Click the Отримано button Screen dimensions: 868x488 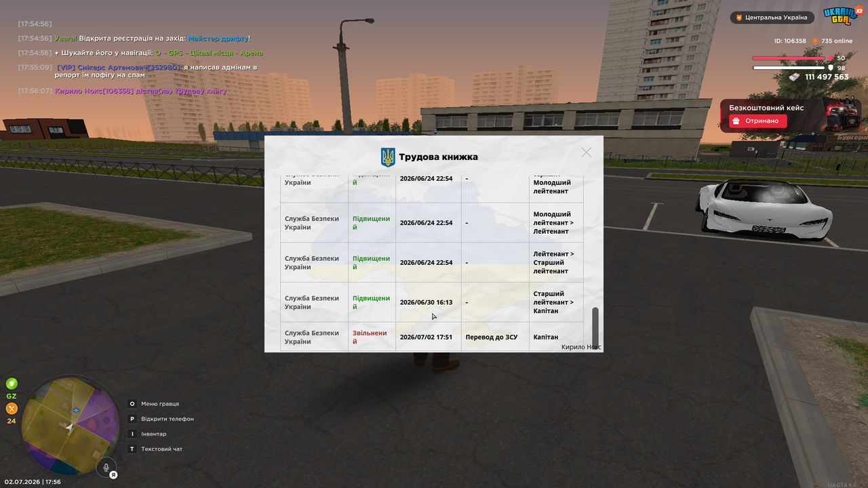click(x=758, y=121)
